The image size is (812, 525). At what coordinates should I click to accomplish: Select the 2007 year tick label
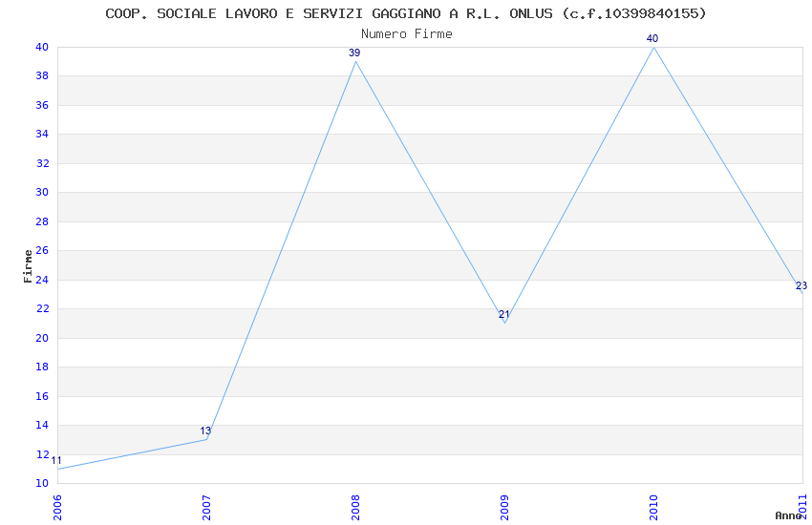[206, 507]
